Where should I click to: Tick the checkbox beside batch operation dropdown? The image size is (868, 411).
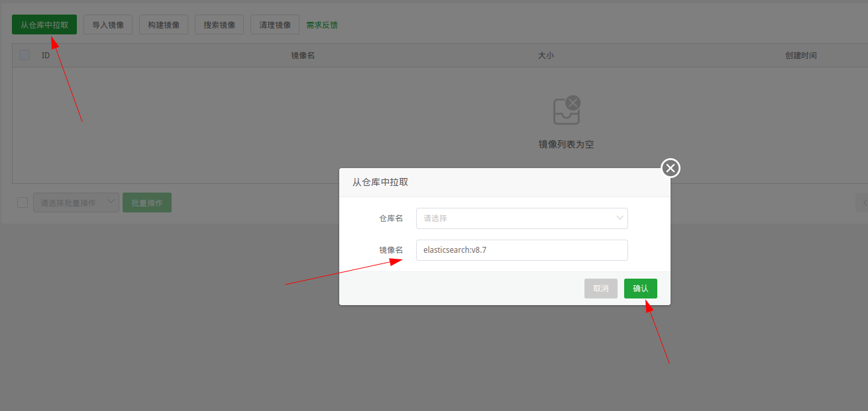(23, 203)
